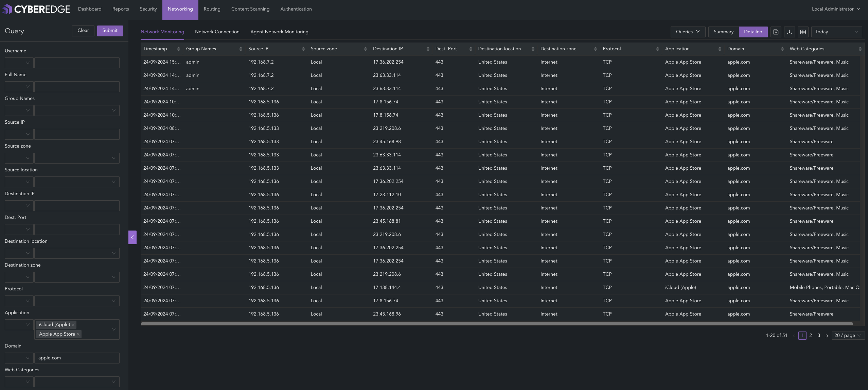Sort by Application column arrows
868x390 pixels.
[720, 49]
